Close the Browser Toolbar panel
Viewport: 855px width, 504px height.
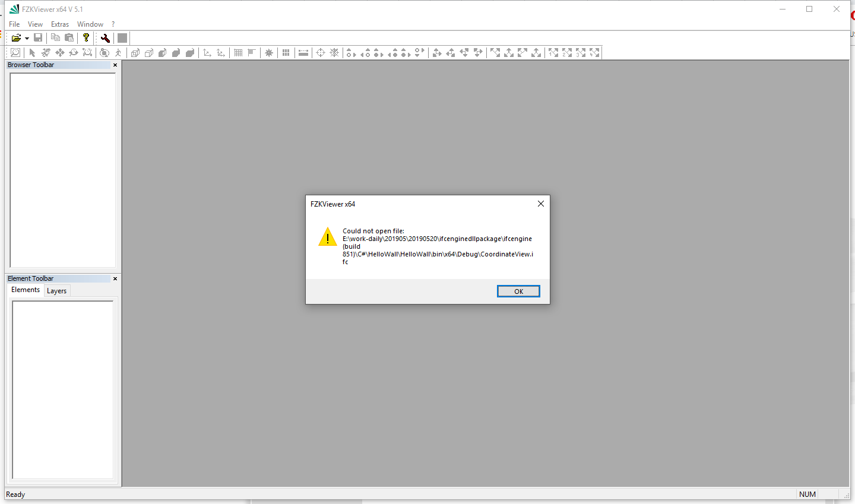(x=115, y=65)
